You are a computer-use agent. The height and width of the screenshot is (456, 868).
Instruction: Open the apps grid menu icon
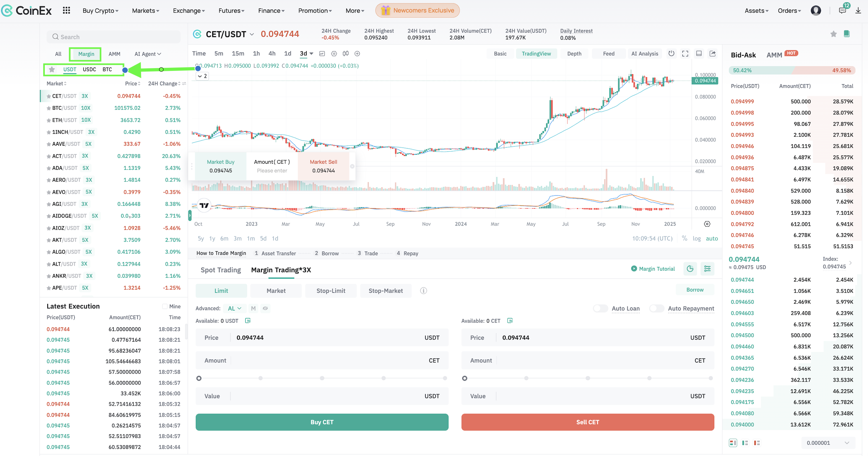tap(66, 10)
